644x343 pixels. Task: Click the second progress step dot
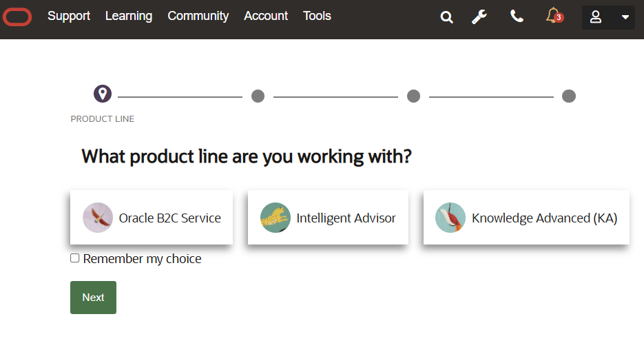coord(258,96)
